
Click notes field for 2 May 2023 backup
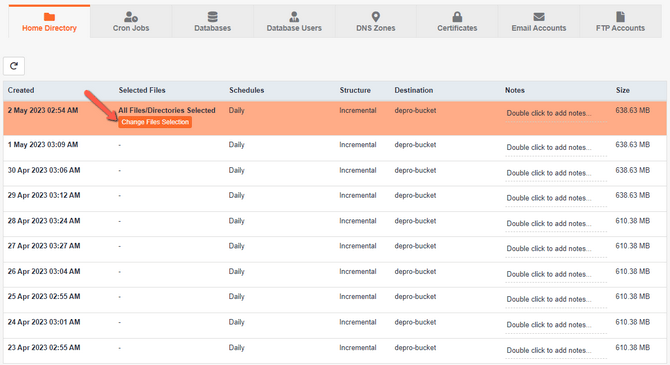coord(556,114)
